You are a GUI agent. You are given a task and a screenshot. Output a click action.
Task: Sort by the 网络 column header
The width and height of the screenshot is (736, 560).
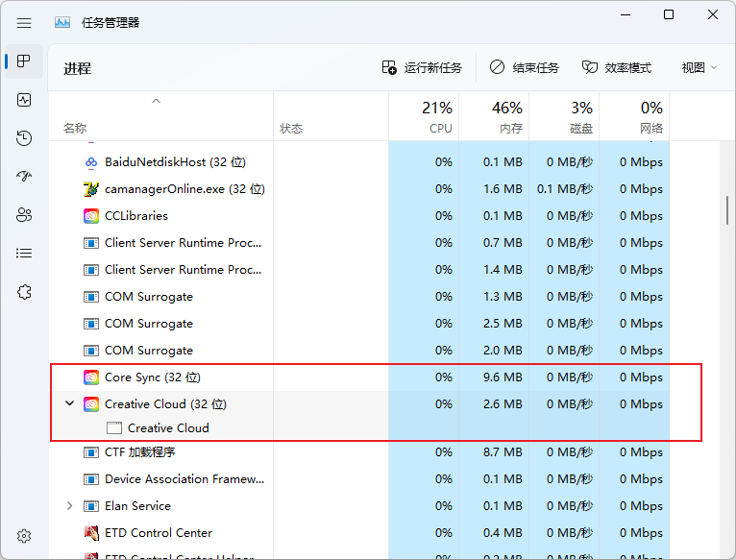coord(634,116)
